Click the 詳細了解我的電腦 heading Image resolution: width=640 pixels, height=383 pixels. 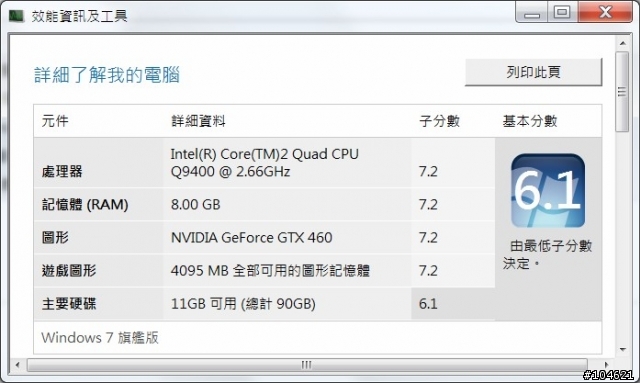pos(107,75)
